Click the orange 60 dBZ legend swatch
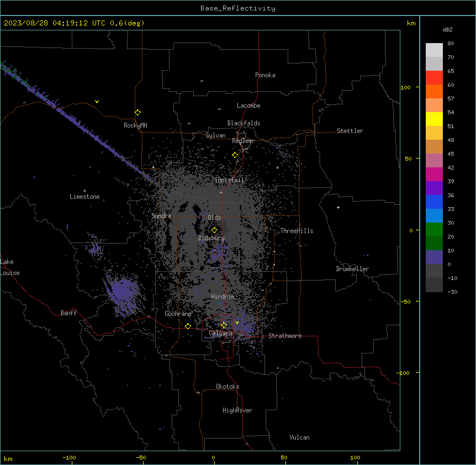Viewport: 476px width, 465px height. pos(434,91)
